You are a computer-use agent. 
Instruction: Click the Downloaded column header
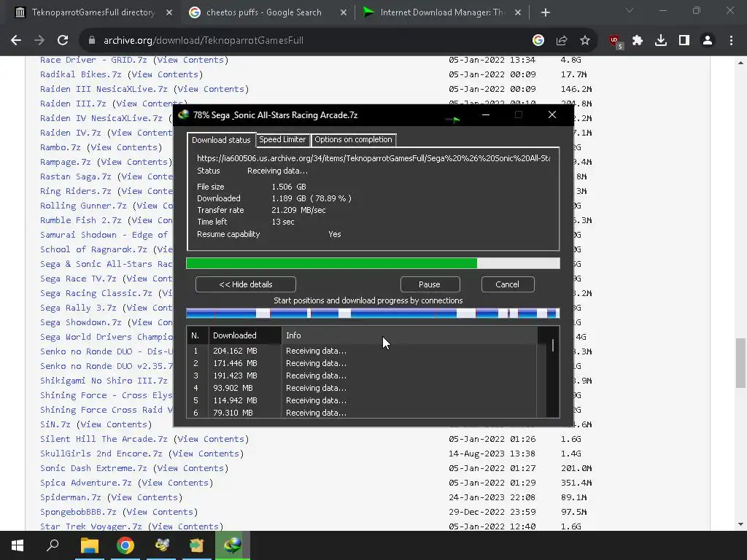point(245,335)
